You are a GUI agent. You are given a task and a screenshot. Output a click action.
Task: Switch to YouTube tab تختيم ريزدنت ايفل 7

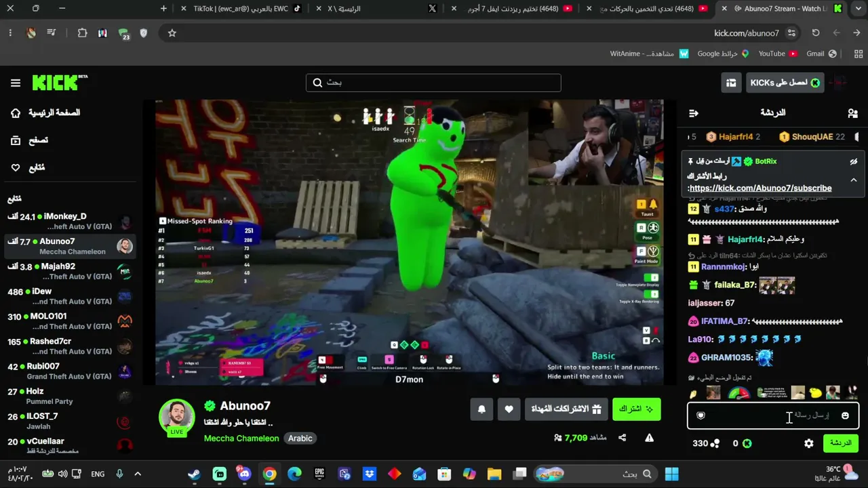pos(512,9)
